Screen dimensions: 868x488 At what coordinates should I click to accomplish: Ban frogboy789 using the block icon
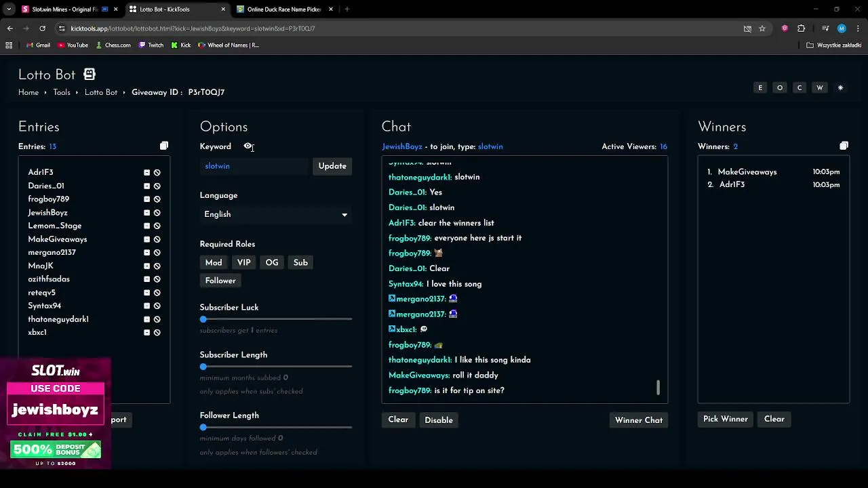pyautogui.click(x=157, y=199)
